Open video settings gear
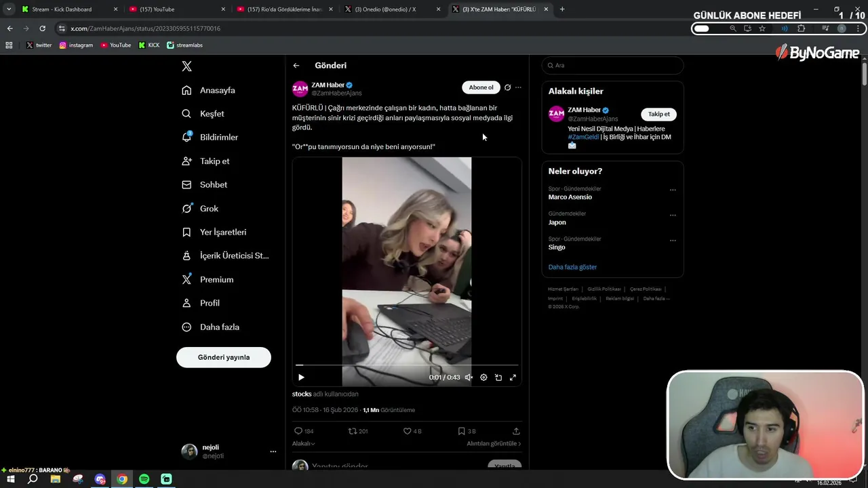Viewport: 868px width, 488px height. (x=484, y=378)
